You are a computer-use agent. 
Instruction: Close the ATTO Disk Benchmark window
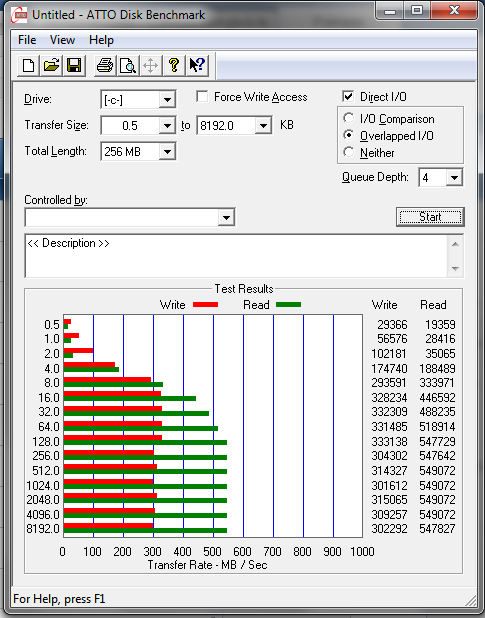(x=454, y=11)
